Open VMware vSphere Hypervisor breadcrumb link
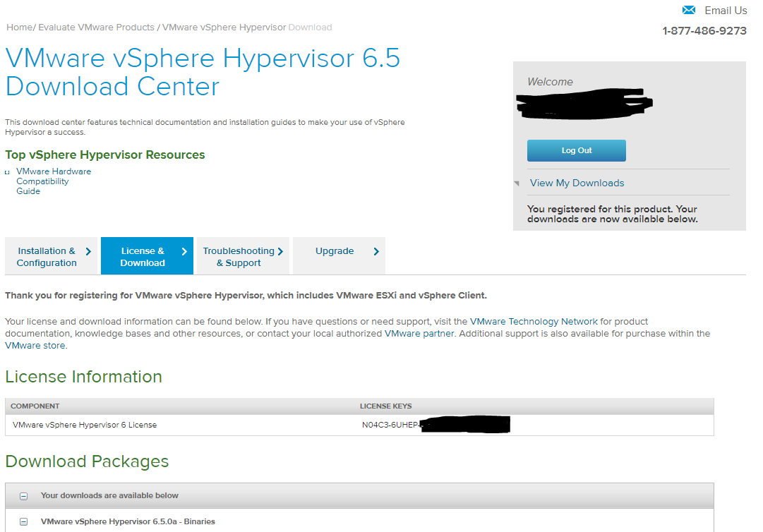This screenshot has height=532, width=763. pyautogui.click(x=224, y=28)
